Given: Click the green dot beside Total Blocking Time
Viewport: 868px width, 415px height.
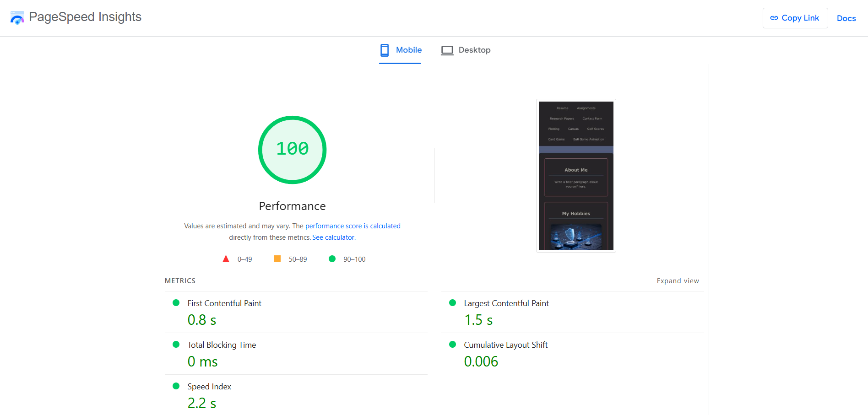Looking at the screenshot, I should point(176,344).
